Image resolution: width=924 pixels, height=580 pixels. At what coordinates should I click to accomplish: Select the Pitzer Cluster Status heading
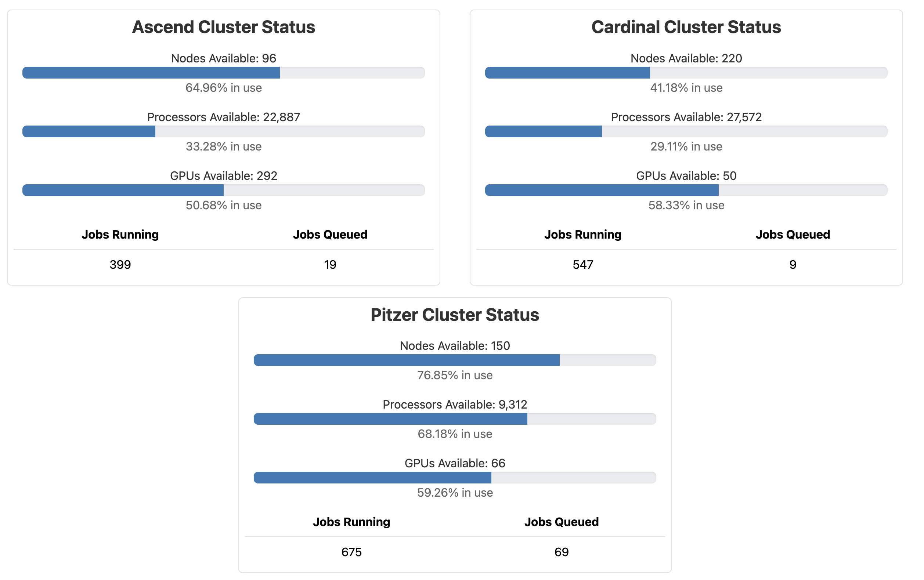point(455,315)
